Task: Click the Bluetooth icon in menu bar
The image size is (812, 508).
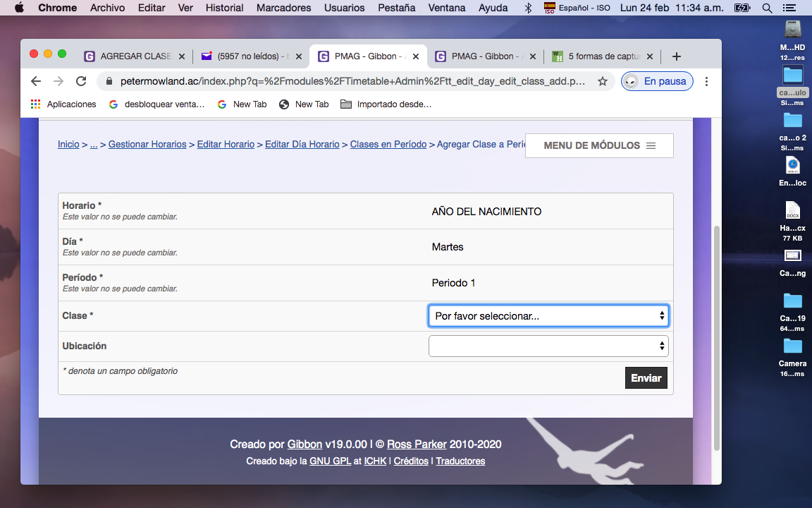Action: [x=529, y=8]
